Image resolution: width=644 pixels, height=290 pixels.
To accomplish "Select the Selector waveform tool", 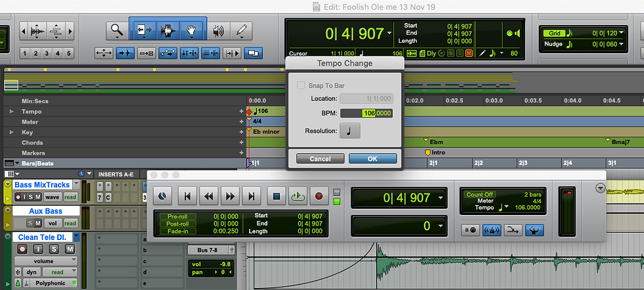I will tap(168, 30).
